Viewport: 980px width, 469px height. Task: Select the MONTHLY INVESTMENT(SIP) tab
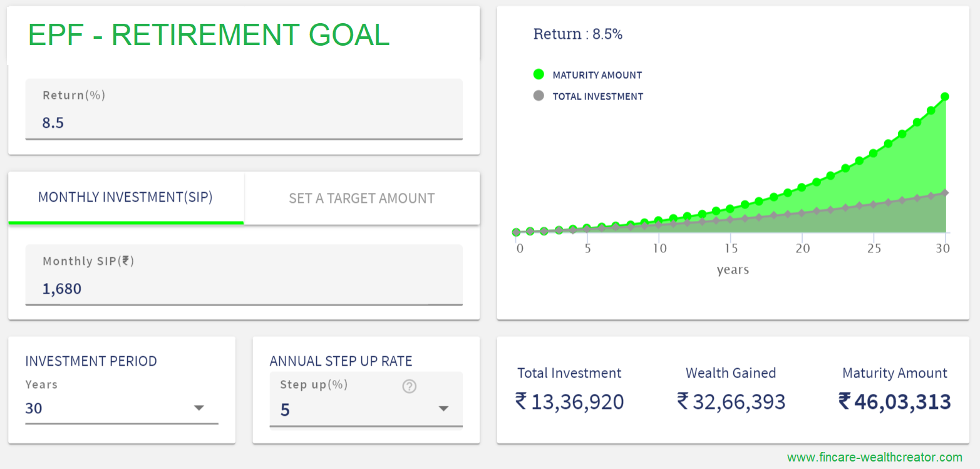[125, 197]
